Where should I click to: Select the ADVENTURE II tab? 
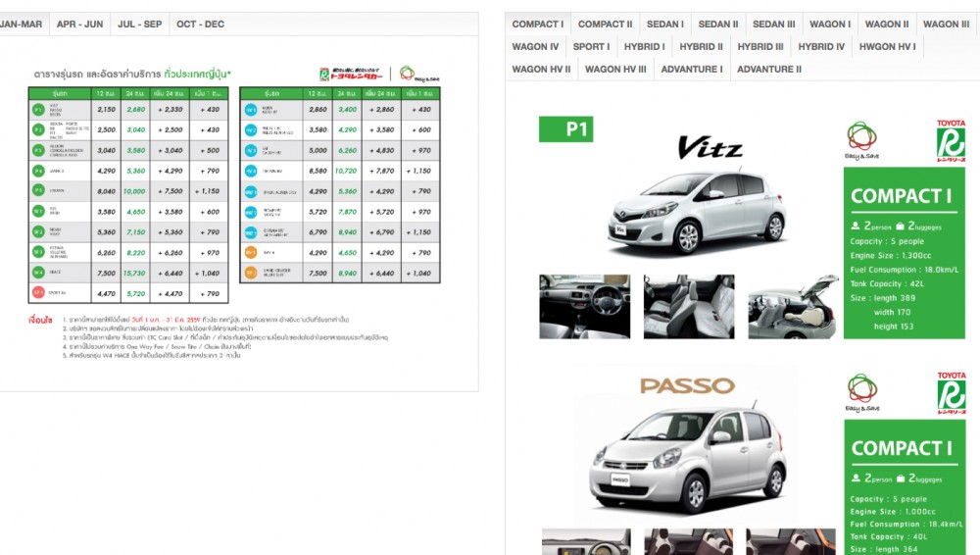pos(769,69)
